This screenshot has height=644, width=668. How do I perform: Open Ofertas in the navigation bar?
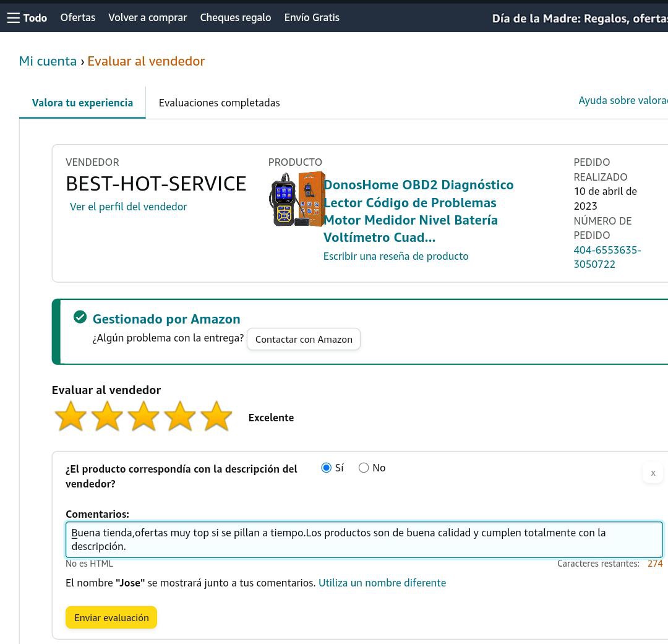coord(78,17)
